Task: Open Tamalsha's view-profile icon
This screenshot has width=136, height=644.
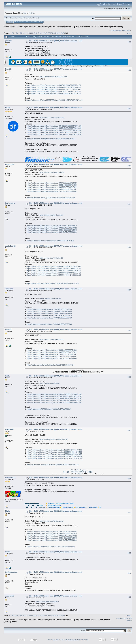Action: (x=7, y=305)
